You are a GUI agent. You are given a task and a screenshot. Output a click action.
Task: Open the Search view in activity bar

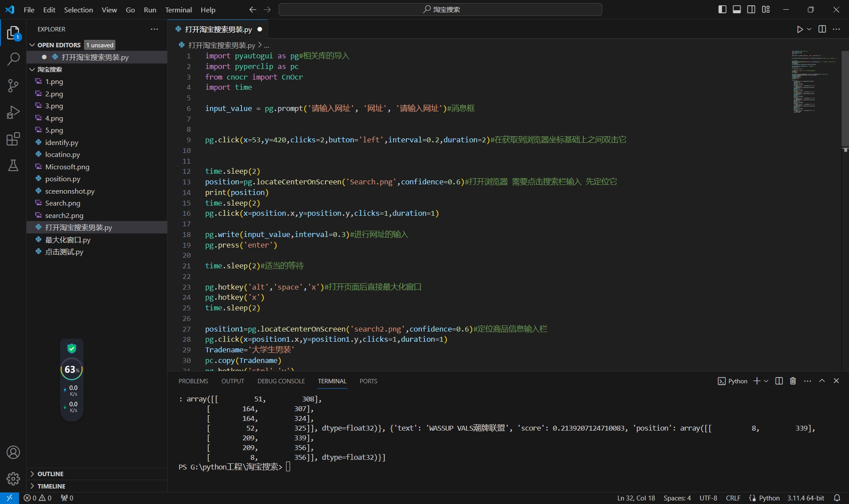[x=13, y=59]
